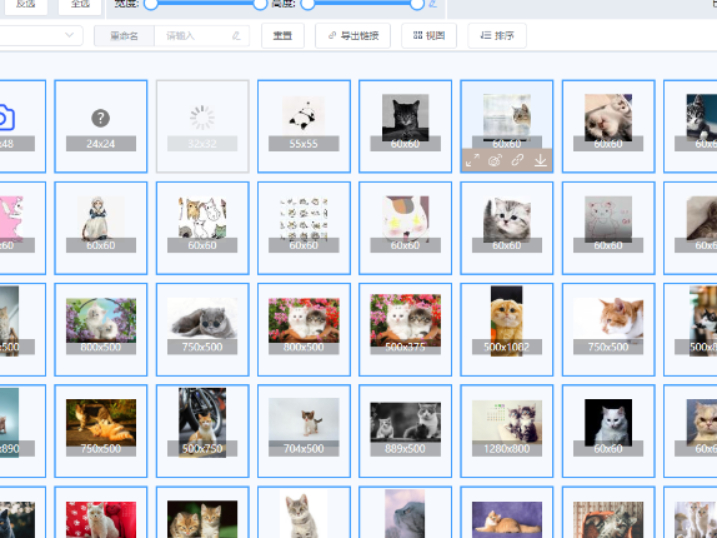Select the black-and-white cat 60x60 thumbnail
The width and height of the screenshot is (717, 538).
click(x=406, y=127)
